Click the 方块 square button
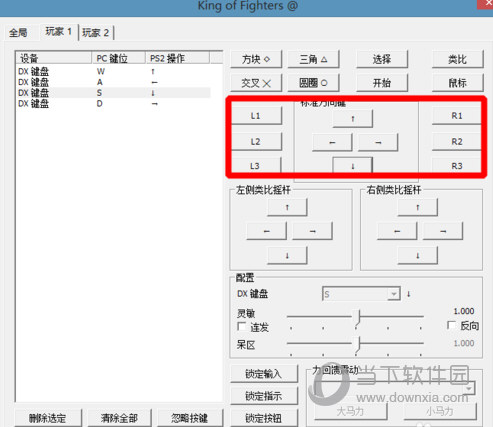The width and height of the screenshot is (493, 427). [256, 59]
